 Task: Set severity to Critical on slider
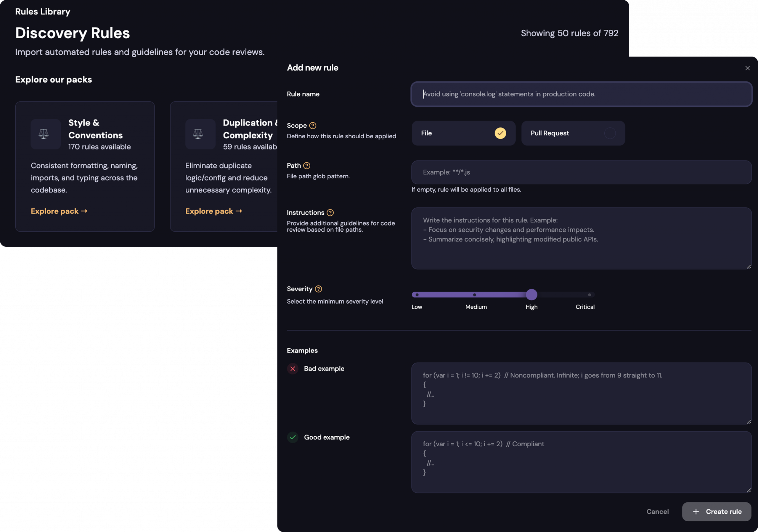(589, 294)
